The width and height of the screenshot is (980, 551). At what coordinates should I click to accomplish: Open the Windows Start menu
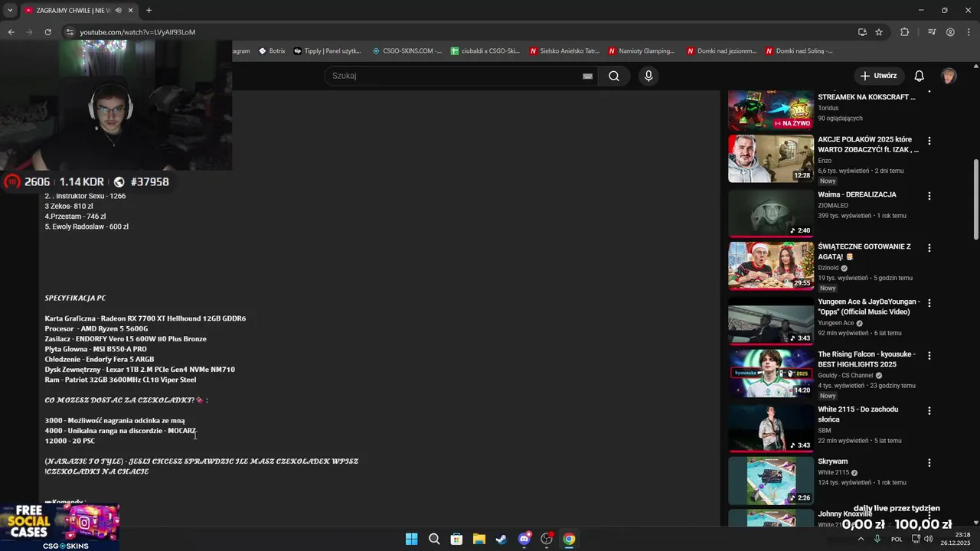411,539
